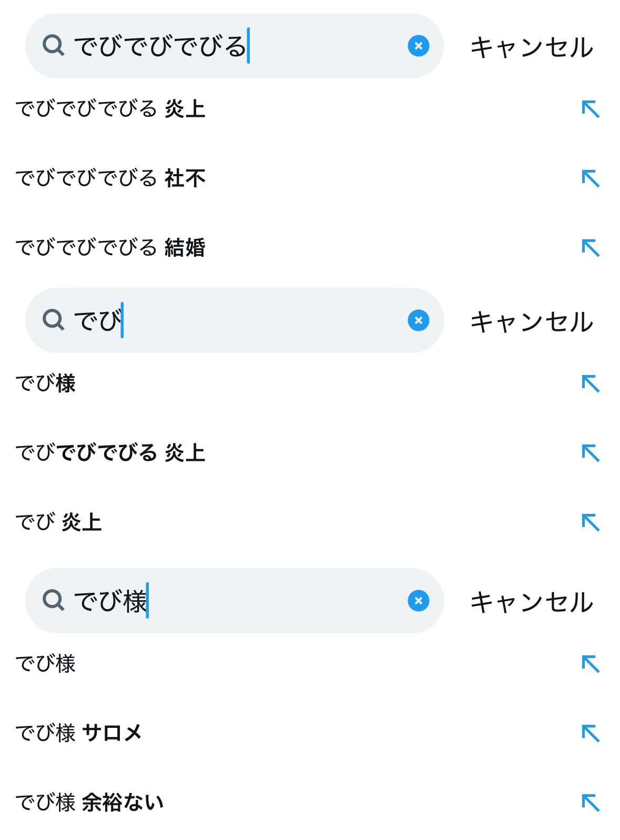Cancel the でび様 search
Viewport: 620px width, 840px height.
[x=531, y=602]
